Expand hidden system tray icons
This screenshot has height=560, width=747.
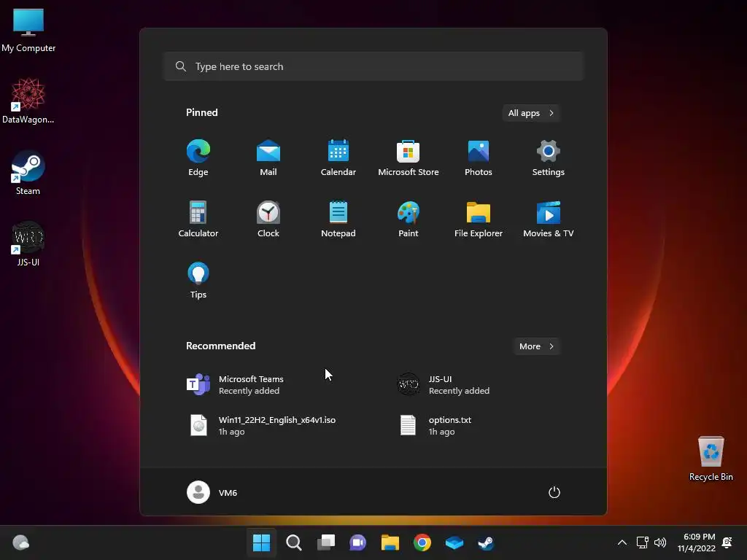pos(622,542)
